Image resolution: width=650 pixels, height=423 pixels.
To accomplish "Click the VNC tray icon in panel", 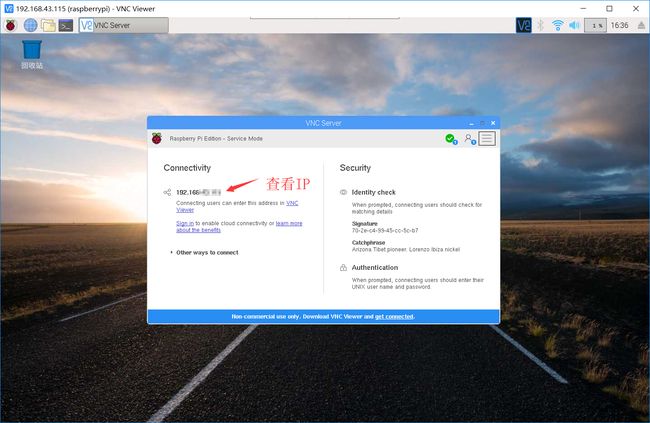I will 524,25.
